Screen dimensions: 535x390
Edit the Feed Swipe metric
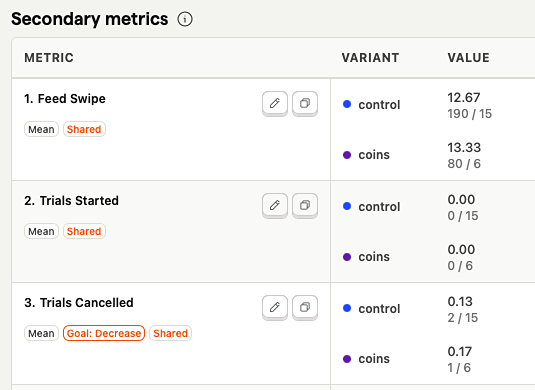tap(275, 103)
